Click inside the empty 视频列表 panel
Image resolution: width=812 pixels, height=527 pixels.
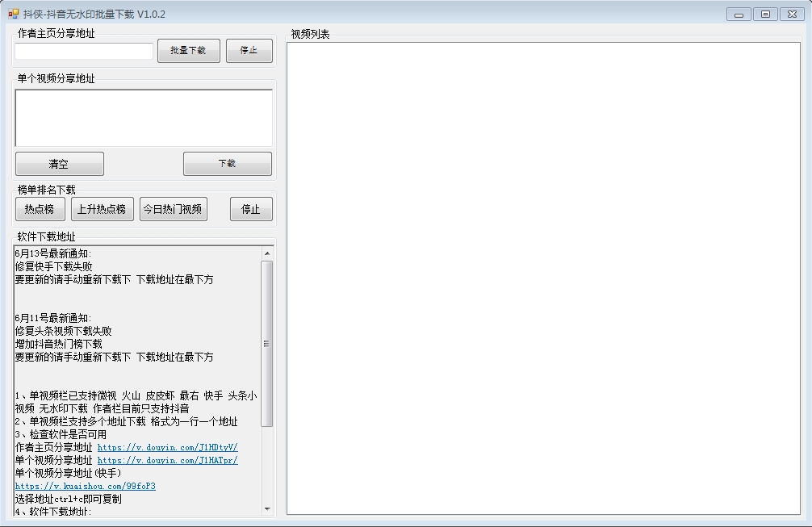[x=543, y=278]
